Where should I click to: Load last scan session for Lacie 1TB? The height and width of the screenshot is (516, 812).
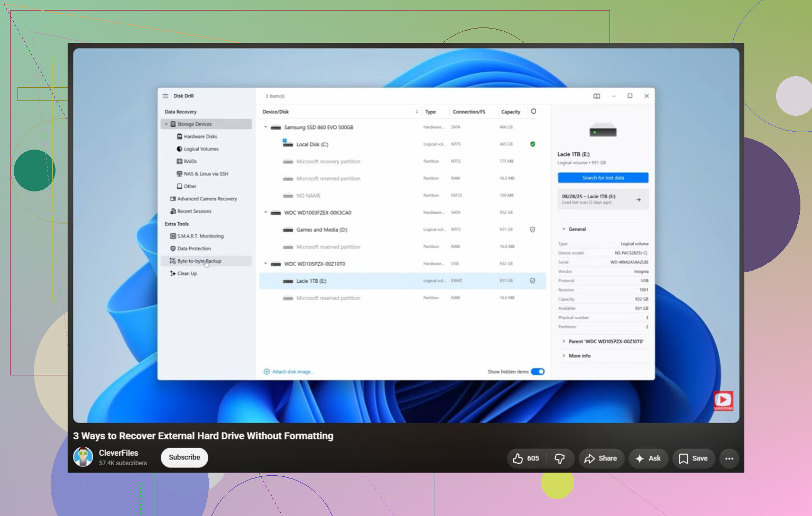[603, 199]
